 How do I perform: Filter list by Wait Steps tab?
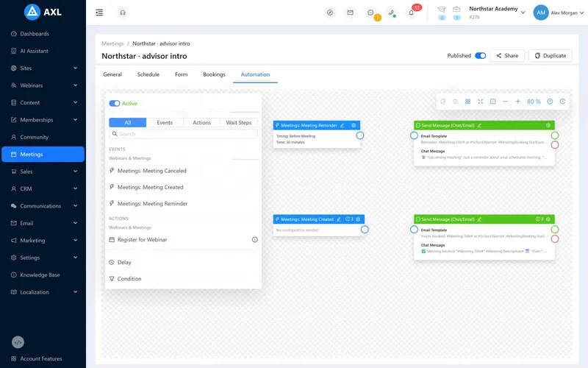coord(239,123)
